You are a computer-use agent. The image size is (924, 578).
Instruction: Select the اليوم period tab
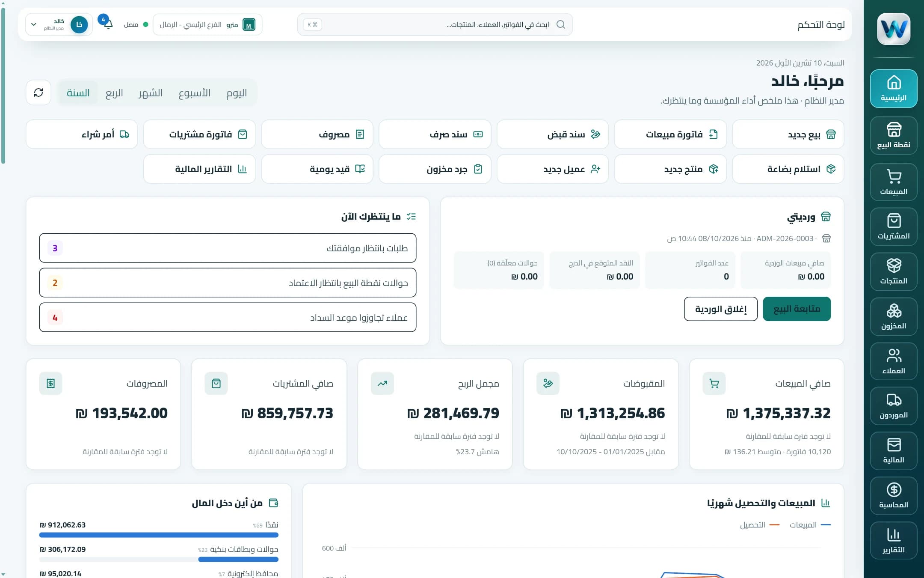tap(236, 93)
